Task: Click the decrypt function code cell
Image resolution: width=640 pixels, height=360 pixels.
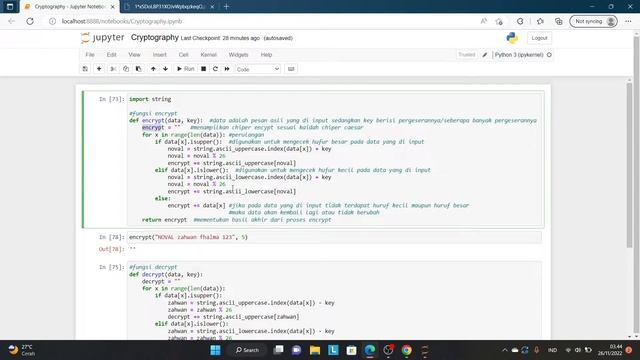Action: click(334, 300)
